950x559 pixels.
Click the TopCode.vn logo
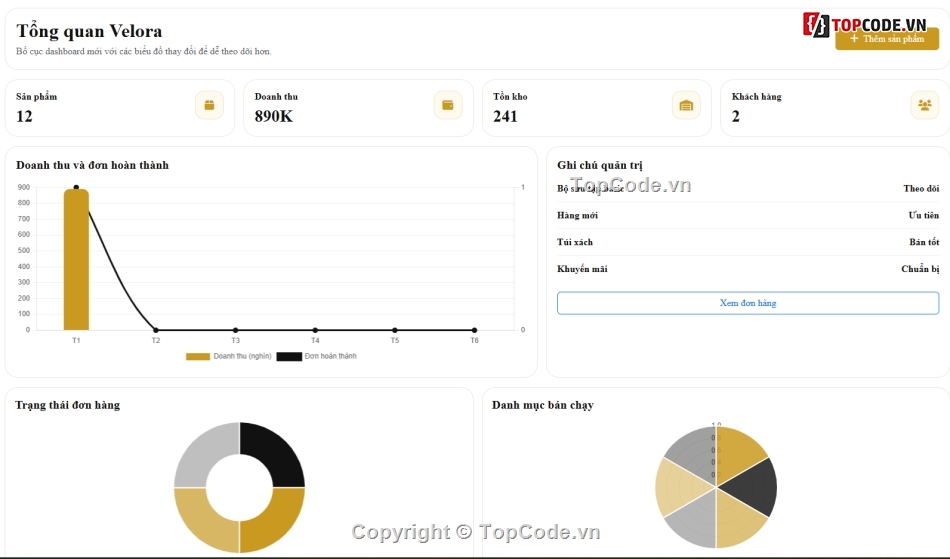click(865, 25)
